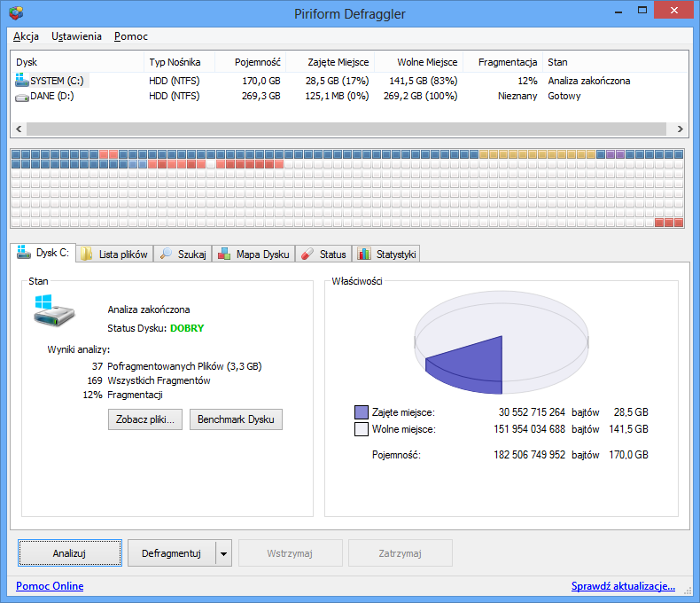The width and height of the screenshot is (700, 603).
Task: Click the 'Gotowy' state for DANE (D:)
Action: pos(564,96)
